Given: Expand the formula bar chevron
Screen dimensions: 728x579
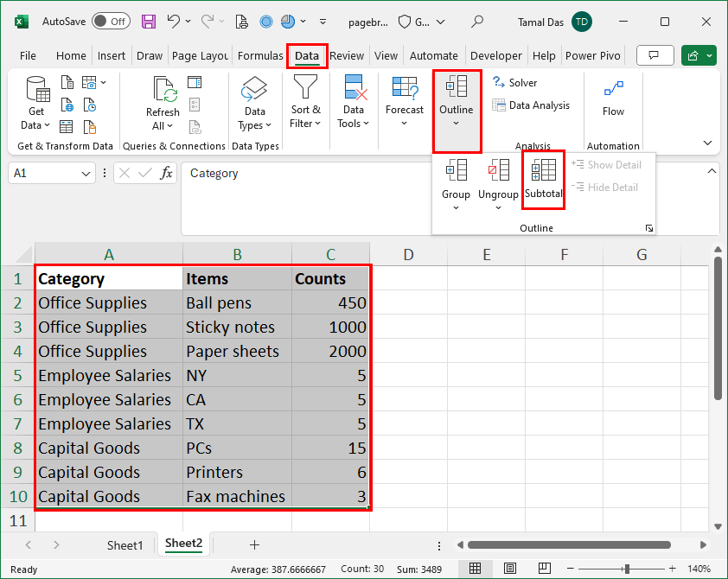Looking at the screenshot, I should tap(712, 171).
